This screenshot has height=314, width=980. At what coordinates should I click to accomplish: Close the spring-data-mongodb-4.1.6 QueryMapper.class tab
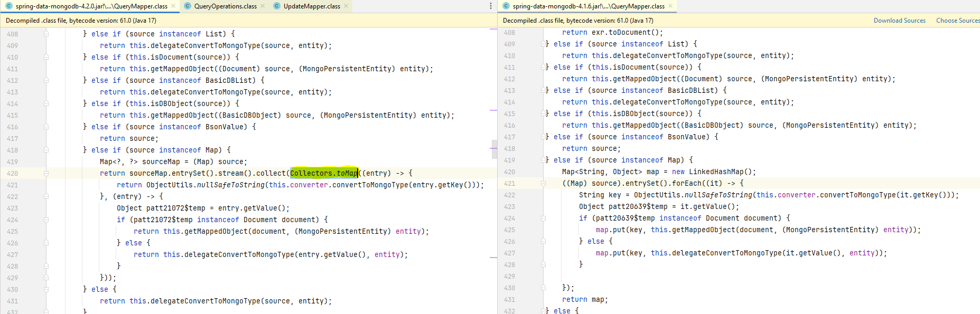[x=670, y=6]
